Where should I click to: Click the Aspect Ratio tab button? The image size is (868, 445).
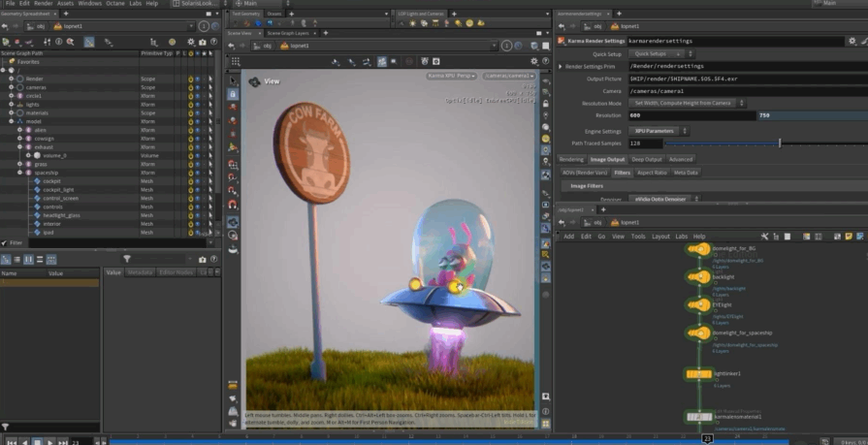click(652, 173)
